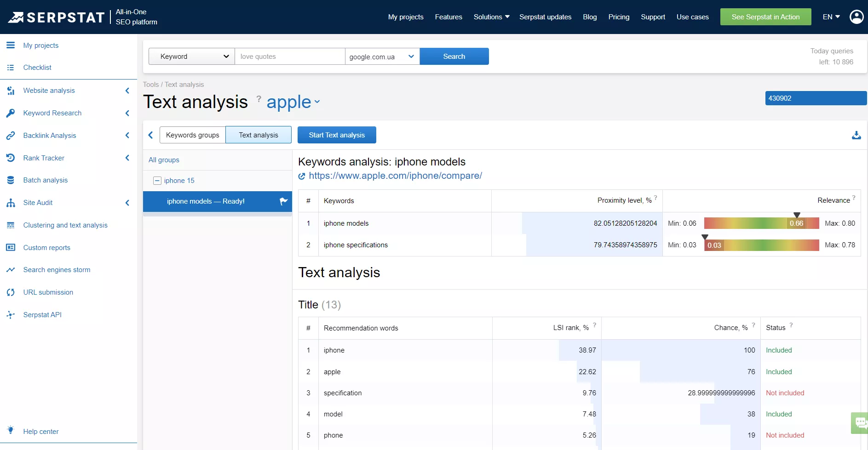Click the Serpstat API icon
Image resolution: width=868 pixels, height=450 pixels.
(x=11, y=315)
